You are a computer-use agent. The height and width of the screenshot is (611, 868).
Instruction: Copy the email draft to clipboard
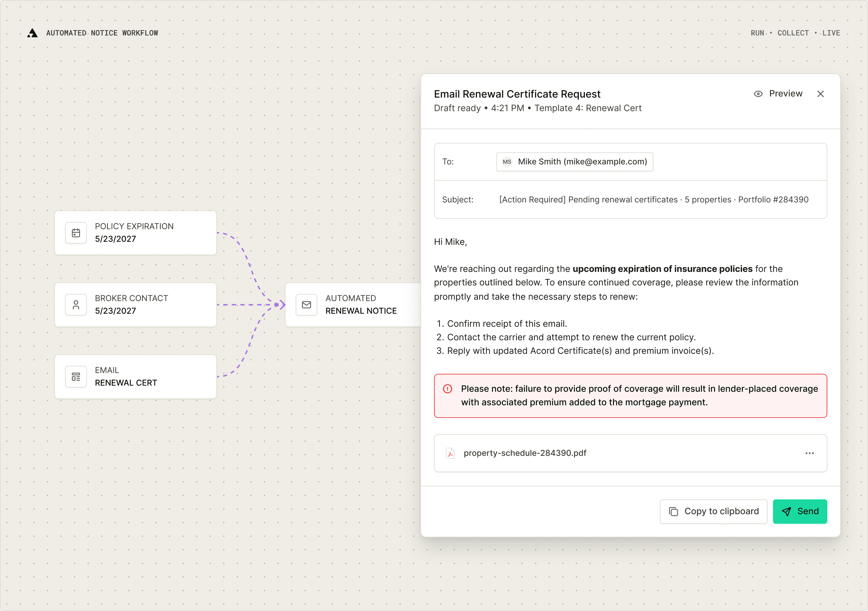(x=713, y=511)
